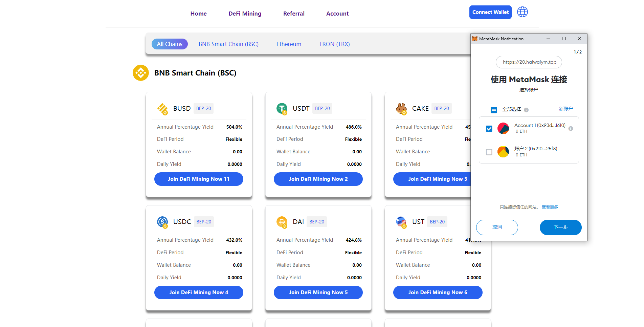The height and width of the screenshot is (327, 644).
Task: Select the TRON (TRX) chain tab
Action: pos(334,44)
